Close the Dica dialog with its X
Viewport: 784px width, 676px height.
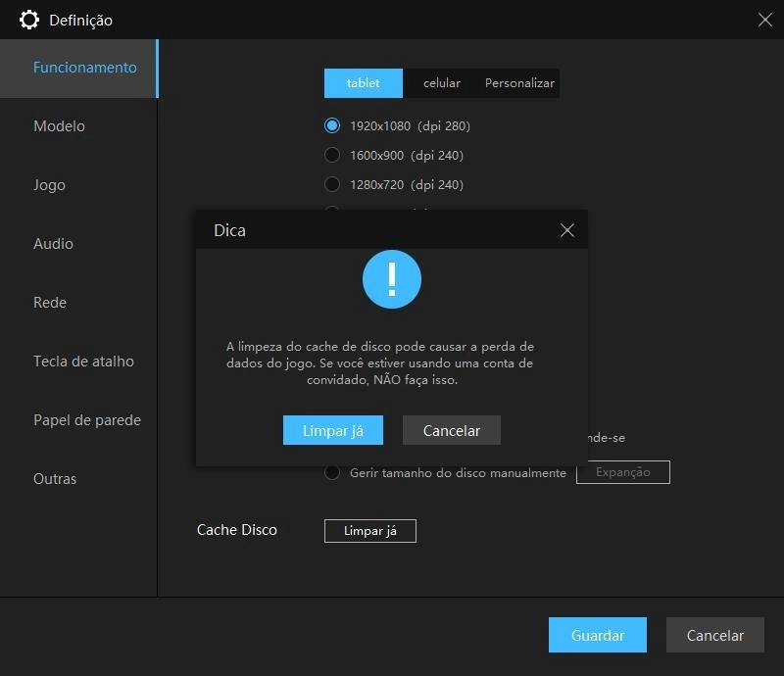tap(566, 229)
